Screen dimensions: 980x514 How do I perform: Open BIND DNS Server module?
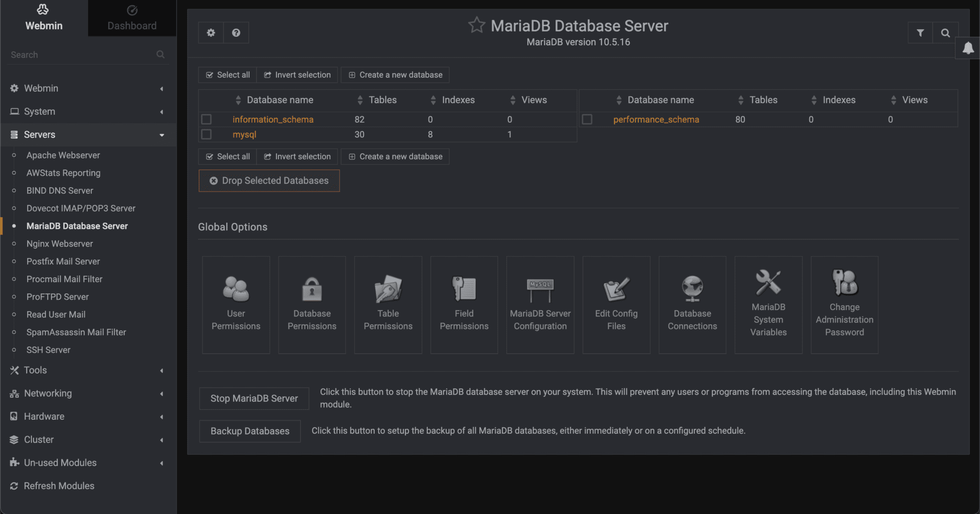click(60, 190)
